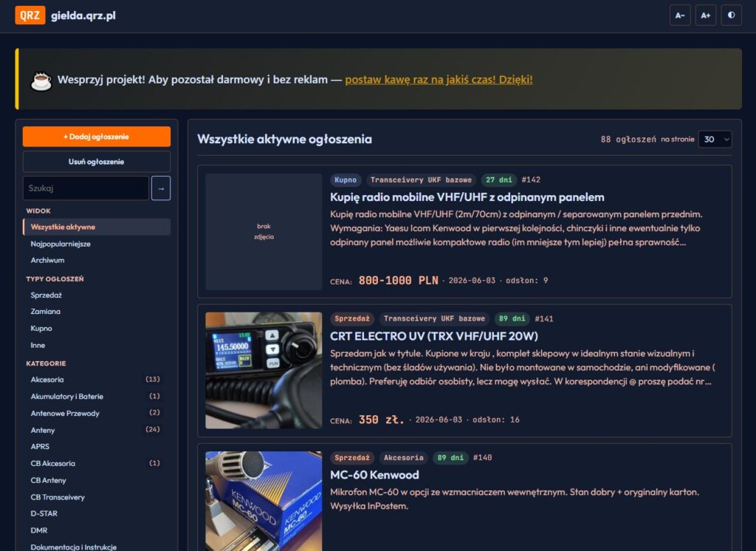The image size is (756, 551).
Task: Click 'Kupno' tag on listing #142
Action: click(346, 180)
